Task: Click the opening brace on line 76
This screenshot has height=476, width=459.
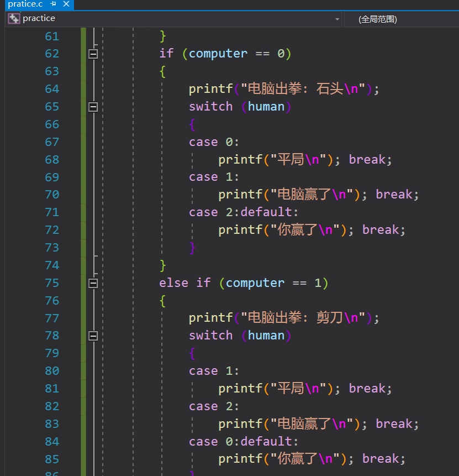Action: click(162, 301)
